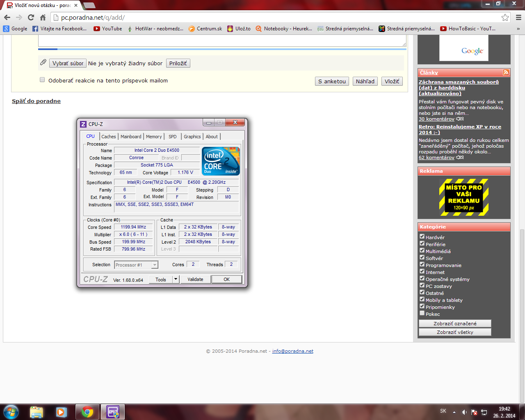This screenshot has height=420, width=525.
Task: Open Windows Explorer from the taskbar
Action: point(37,412)
